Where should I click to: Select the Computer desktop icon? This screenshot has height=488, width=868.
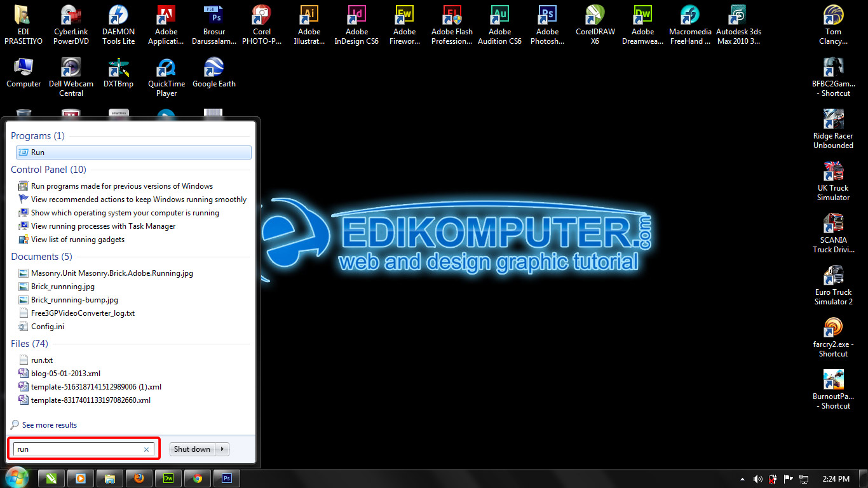24,72
